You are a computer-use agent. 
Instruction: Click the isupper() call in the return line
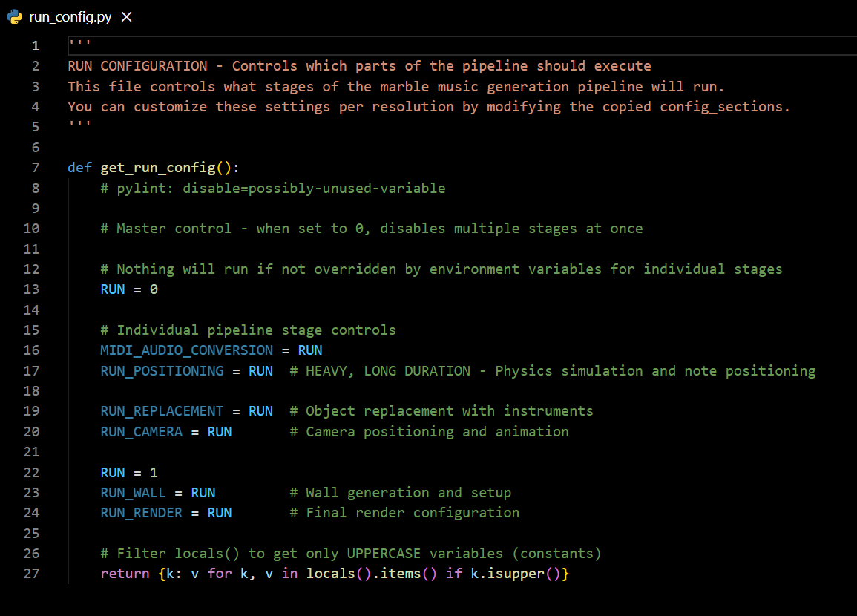pos(519,573)
